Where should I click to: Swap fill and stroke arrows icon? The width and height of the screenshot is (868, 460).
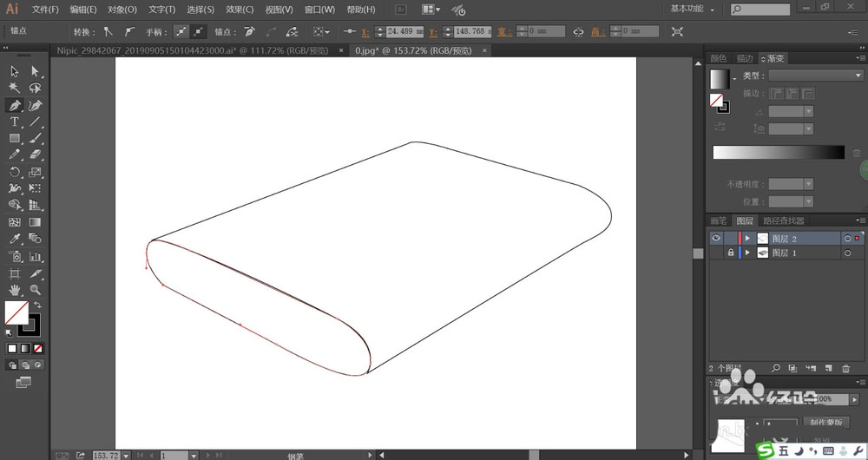click(x=37, y=305)
